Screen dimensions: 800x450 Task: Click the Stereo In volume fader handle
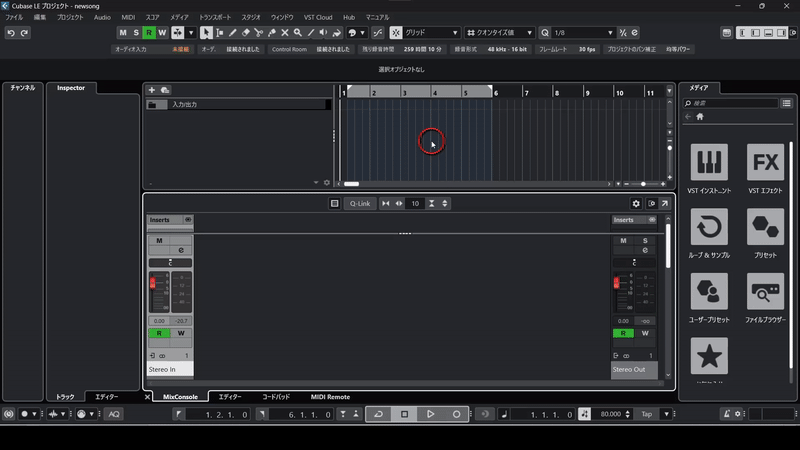[x=153, y=284]
